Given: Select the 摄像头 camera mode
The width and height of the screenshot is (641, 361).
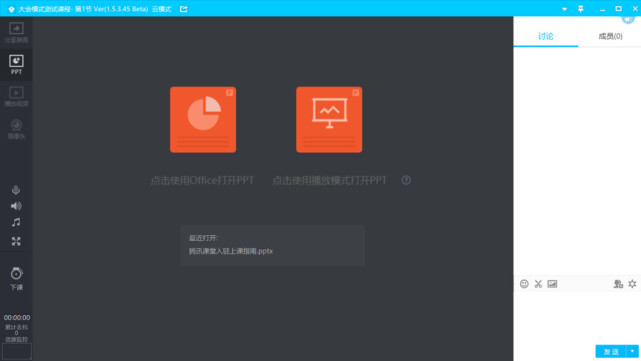Looking at the screenshot, I should [x=16, y=129].
